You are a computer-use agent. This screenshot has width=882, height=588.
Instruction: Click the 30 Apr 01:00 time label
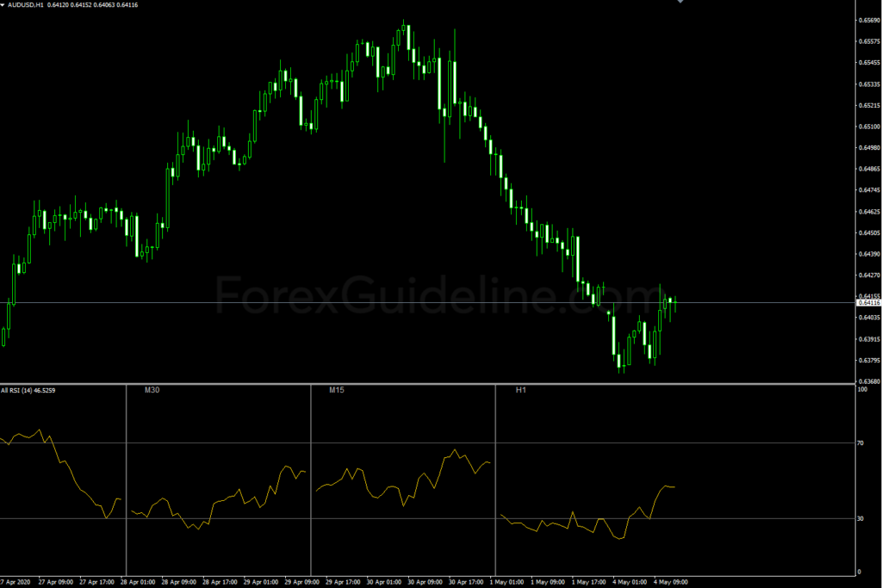tap(384, 582)
